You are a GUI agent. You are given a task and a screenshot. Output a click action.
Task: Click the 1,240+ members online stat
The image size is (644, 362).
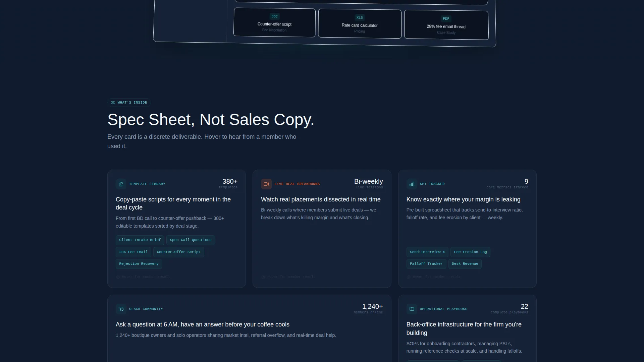tap(368, 308)
